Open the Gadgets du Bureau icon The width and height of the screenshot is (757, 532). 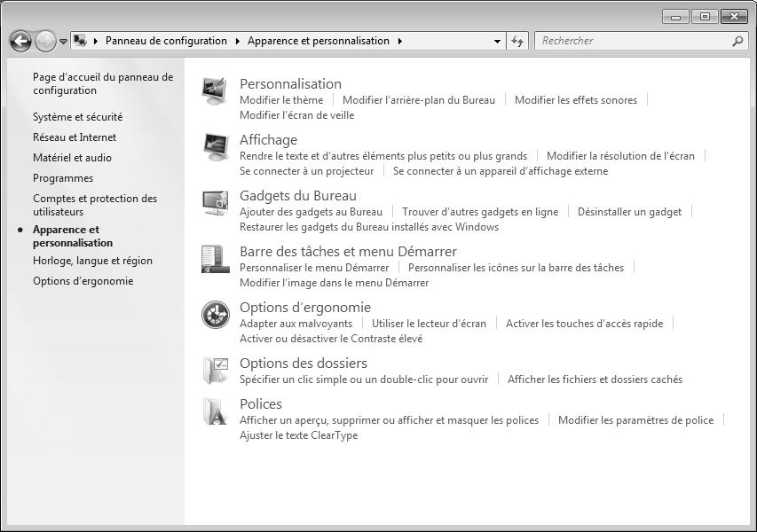pyautogui.click(x=215, y=203)
